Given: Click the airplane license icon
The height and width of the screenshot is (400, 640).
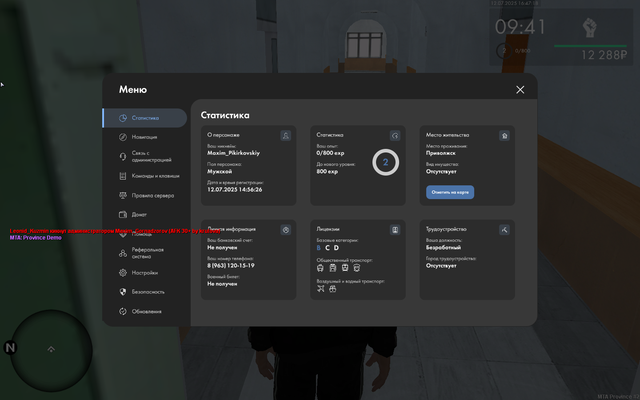Looking at the screenshot, I should (321, 289).
